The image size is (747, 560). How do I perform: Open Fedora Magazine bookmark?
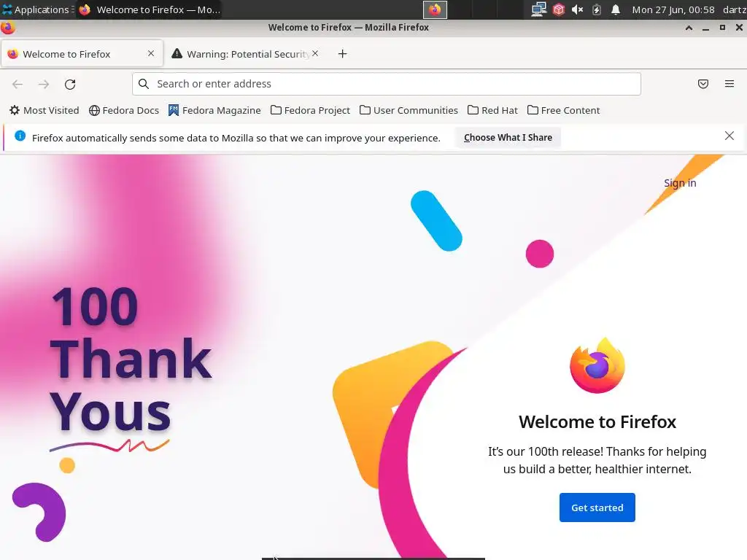[x=214, y=111]
